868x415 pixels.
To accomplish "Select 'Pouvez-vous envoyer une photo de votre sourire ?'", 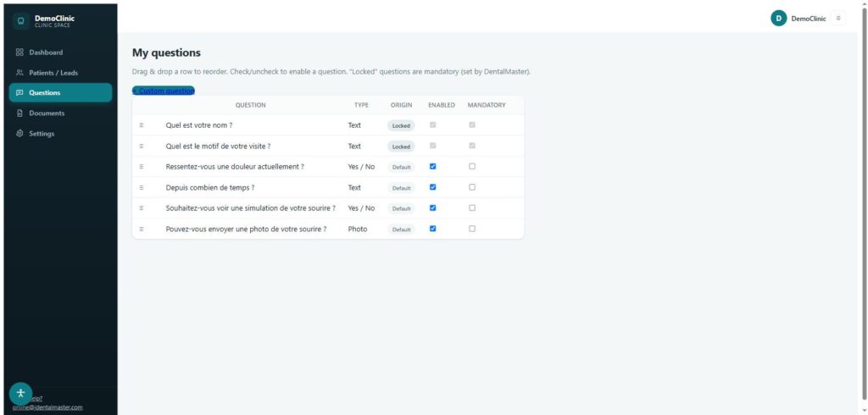I will pos(246,229).
